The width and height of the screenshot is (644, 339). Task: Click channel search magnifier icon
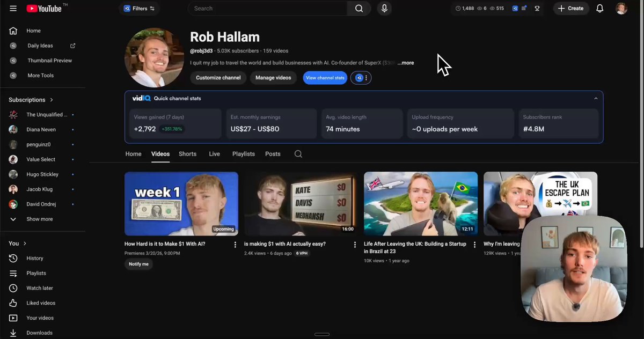[298, 154]
